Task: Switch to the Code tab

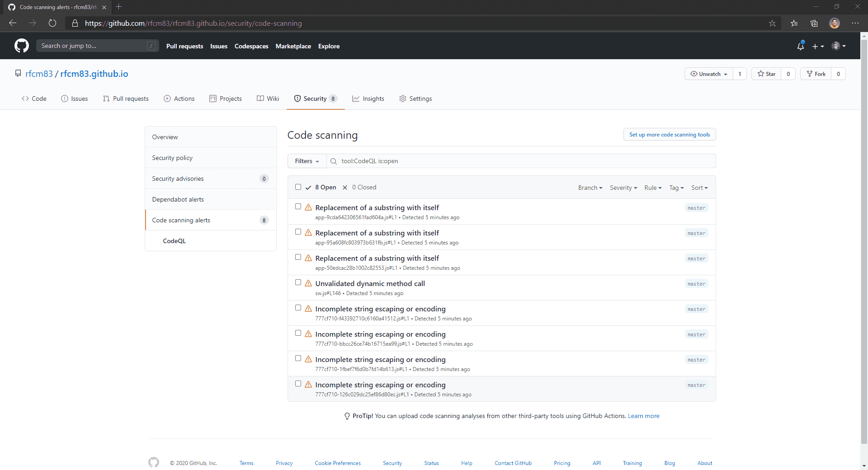Action: 34,99
